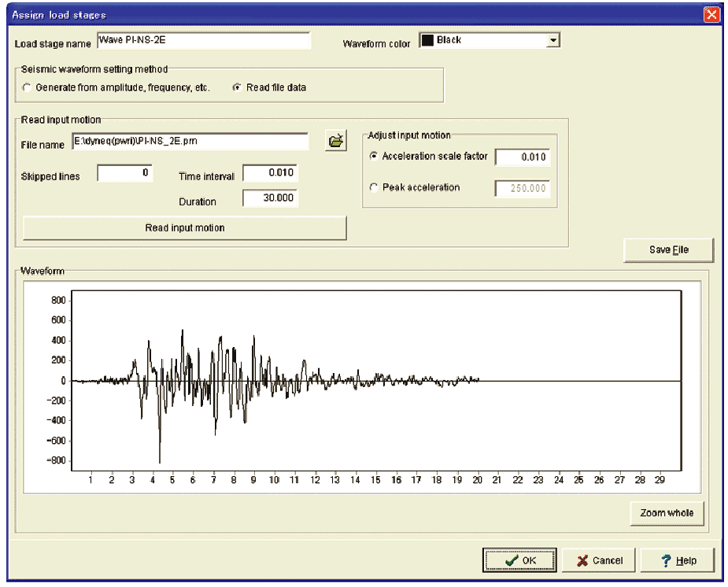728x587 pixels.
Task: Focus the Skipped lines field
Action: tap(125, 173)
